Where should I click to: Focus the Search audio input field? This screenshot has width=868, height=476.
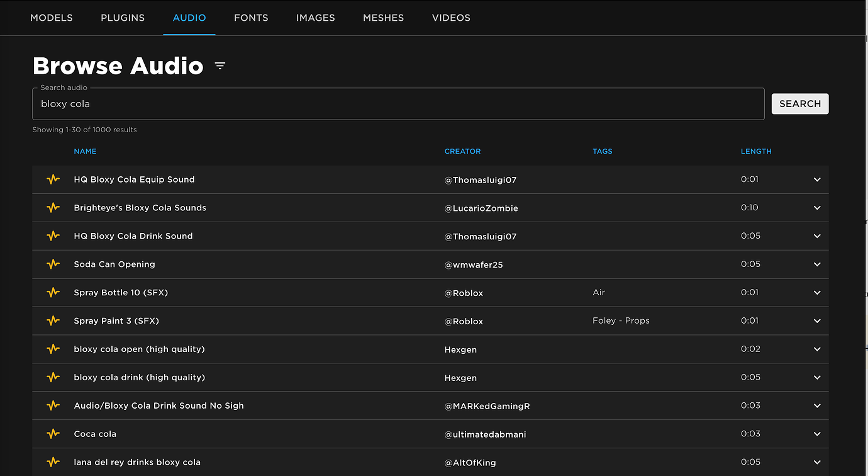398,104
